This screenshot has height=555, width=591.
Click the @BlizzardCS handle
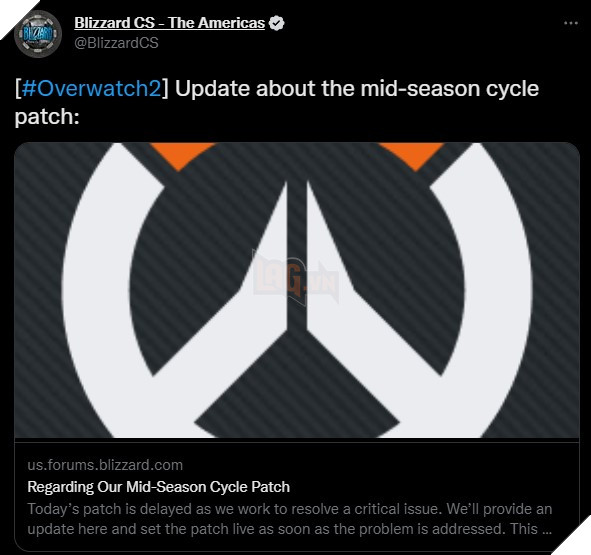click(116, 43)
